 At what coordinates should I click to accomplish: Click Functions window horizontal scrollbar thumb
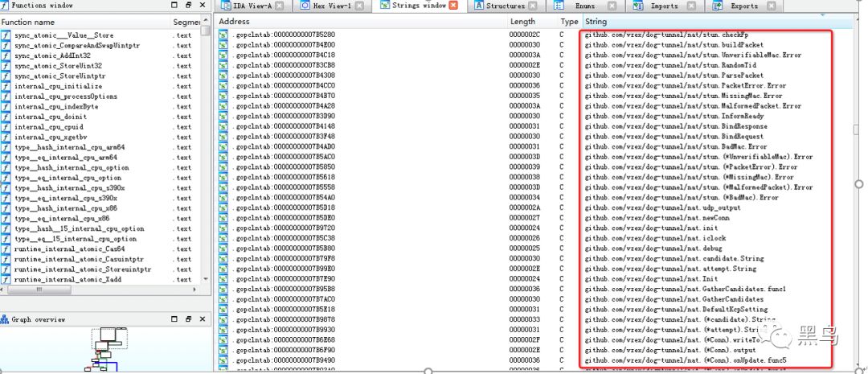click(x=39, y=290)
